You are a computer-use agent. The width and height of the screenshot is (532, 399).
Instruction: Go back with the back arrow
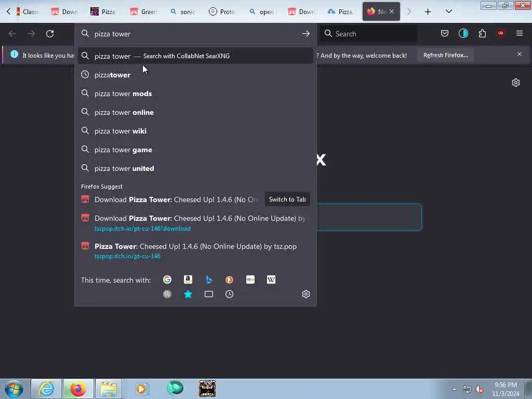click(12, 34)
